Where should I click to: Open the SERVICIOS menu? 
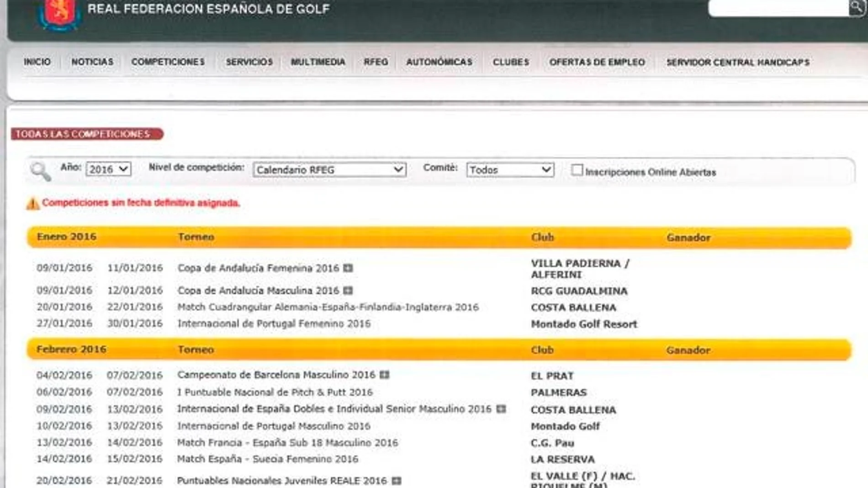point(249,62)
